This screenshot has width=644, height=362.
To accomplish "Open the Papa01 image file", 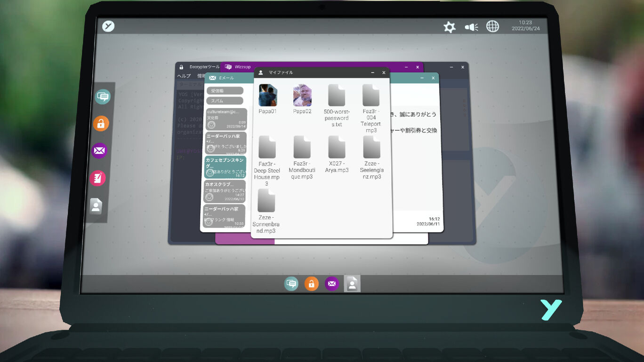I will (x=268, y=99).
